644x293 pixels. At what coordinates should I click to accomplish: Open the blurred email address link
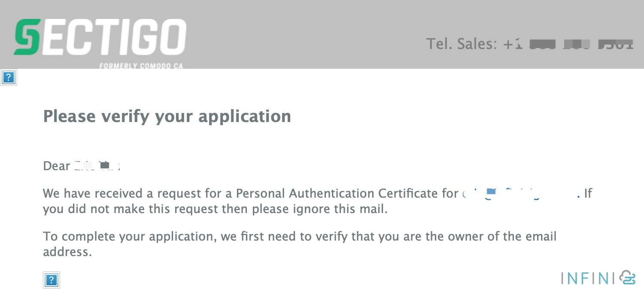520,194
